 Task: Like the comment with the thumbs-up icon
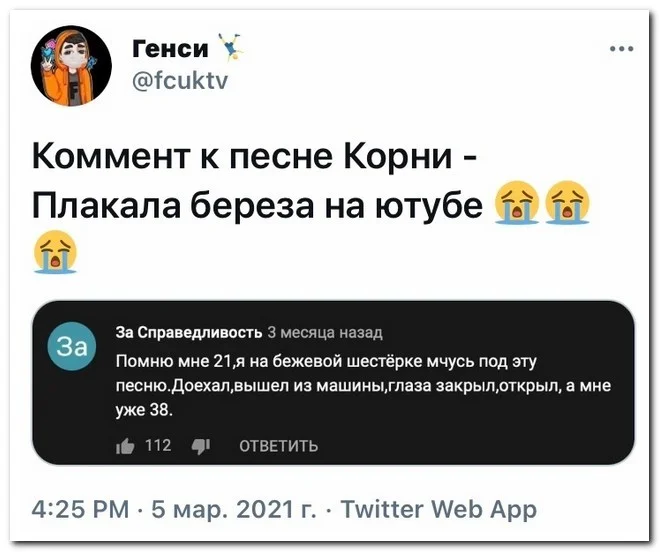click(x=125, y=445)
